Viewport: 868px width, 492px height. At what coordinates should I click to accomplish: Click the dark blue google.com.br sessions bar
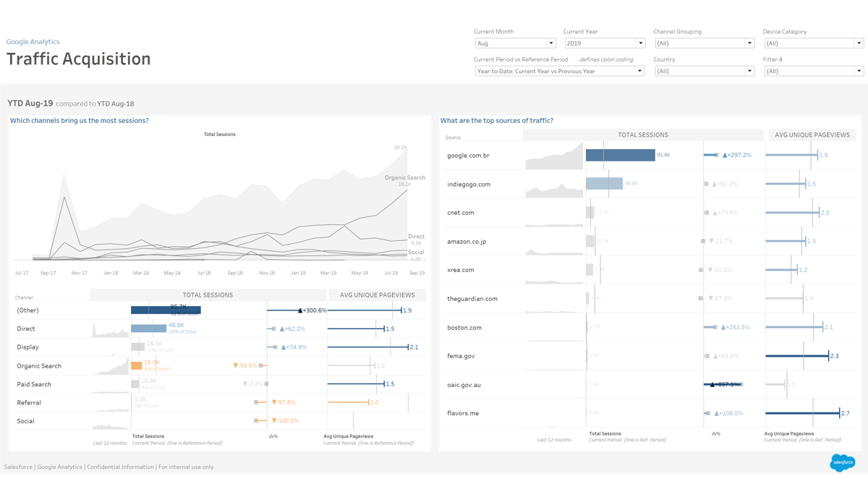[x=620, y=156]
